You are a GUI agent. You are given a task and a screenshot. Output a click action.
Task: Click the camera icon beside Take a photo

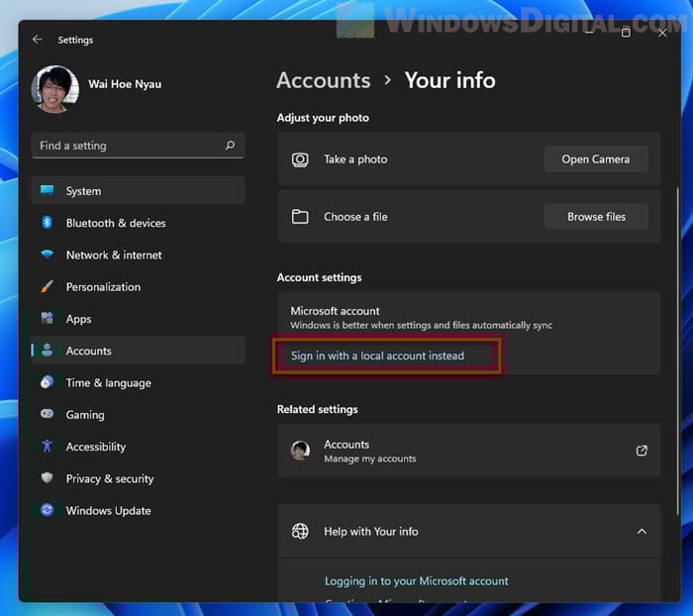click(300, 159)
